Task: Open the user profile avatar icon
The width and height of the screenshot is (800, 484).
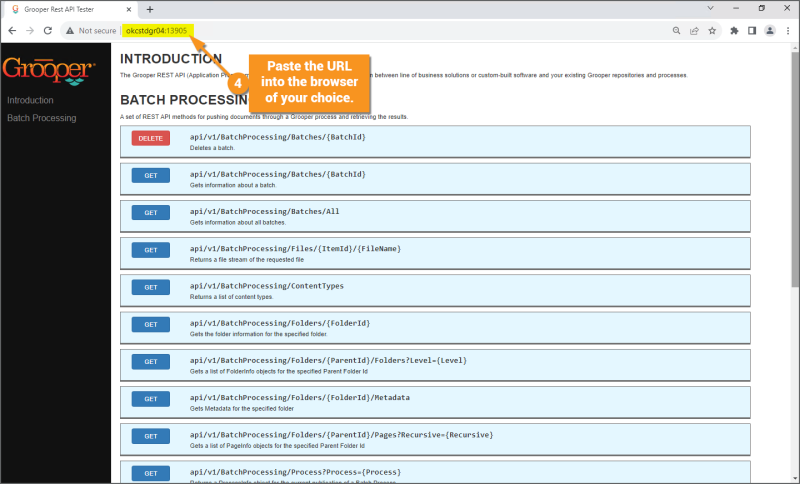Action: 770,31
